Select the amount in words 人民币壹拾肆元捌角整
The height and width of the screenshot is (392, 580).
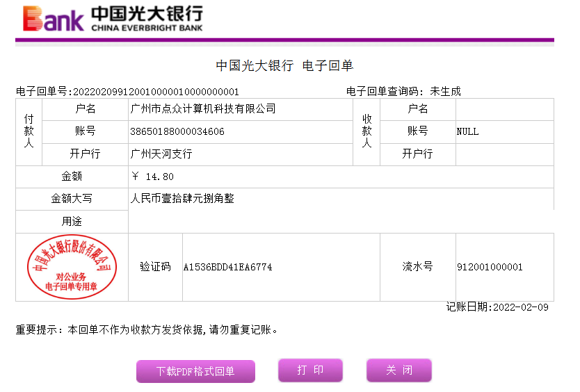182,199
